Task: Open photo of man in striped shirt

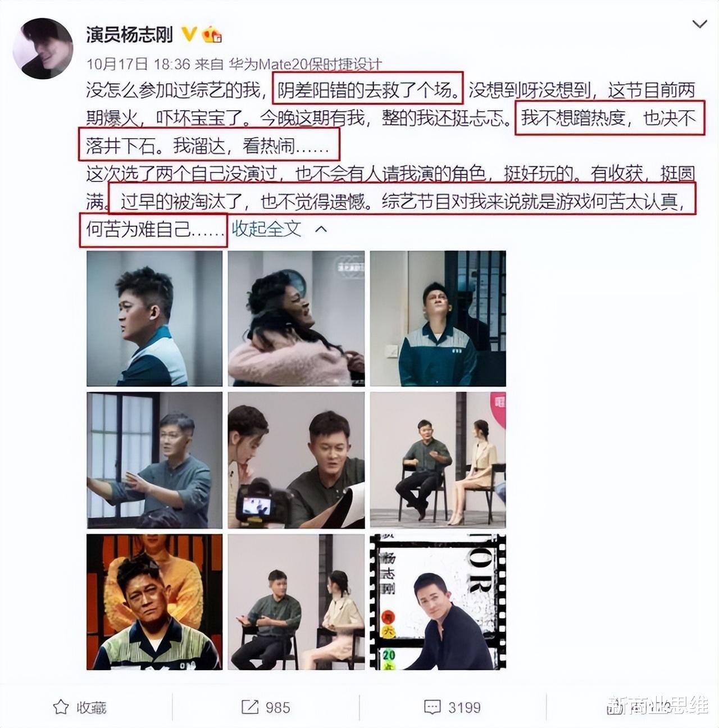Action: point(154,602)
